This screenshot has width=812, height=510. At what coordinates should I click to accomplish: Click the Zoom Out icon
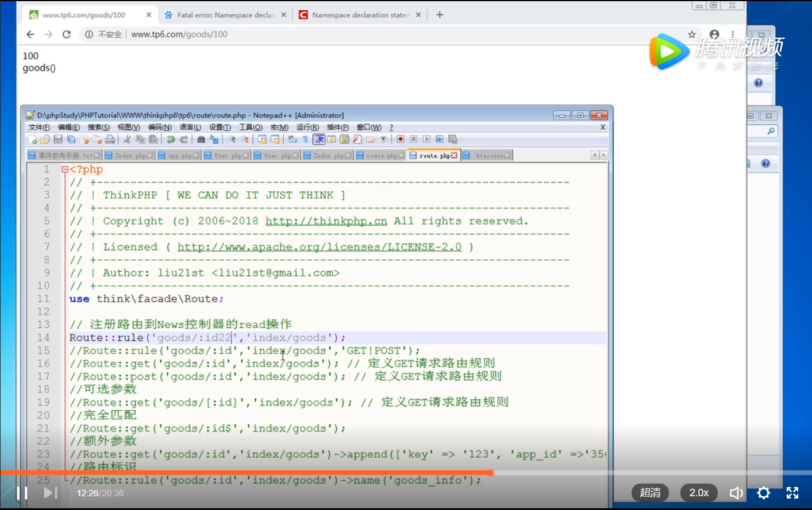[x=244, y=139]
